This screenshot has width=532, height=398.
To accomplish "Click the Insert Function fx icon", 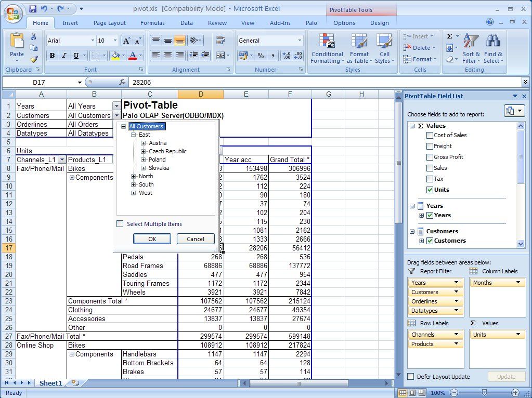I will coord(123,83).
